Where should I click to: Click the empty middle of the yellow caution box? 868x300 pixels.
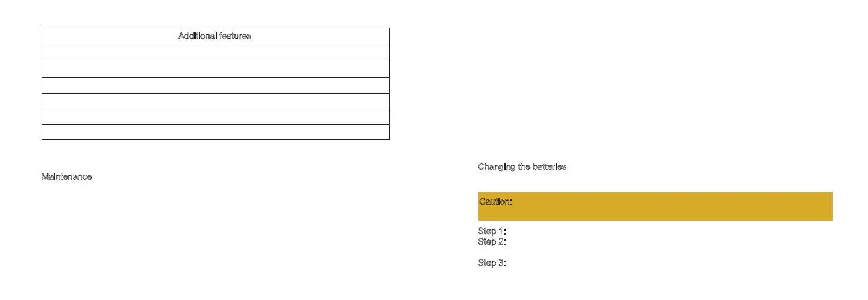tap(655, 206)
